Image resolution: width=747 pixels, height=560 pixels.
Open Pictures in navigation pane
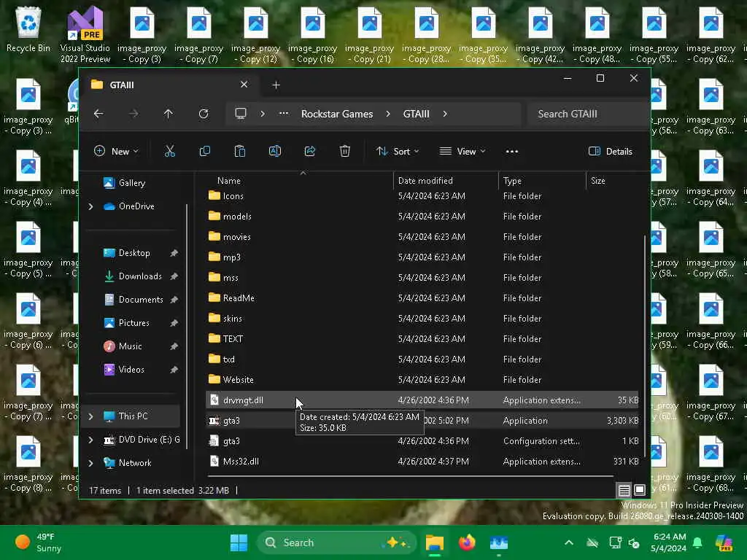[134, 323]
